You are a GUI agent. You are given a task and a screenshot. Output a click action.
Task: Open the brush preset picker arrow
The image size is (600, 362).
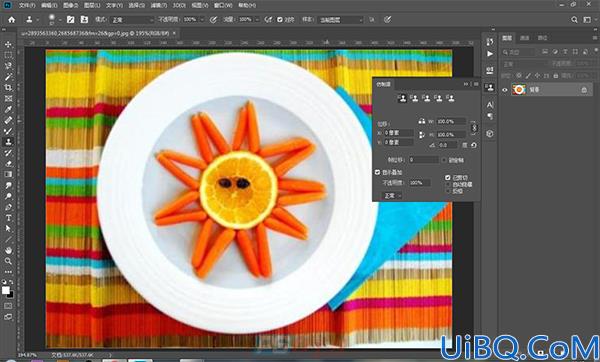click(x=60, y=20)
